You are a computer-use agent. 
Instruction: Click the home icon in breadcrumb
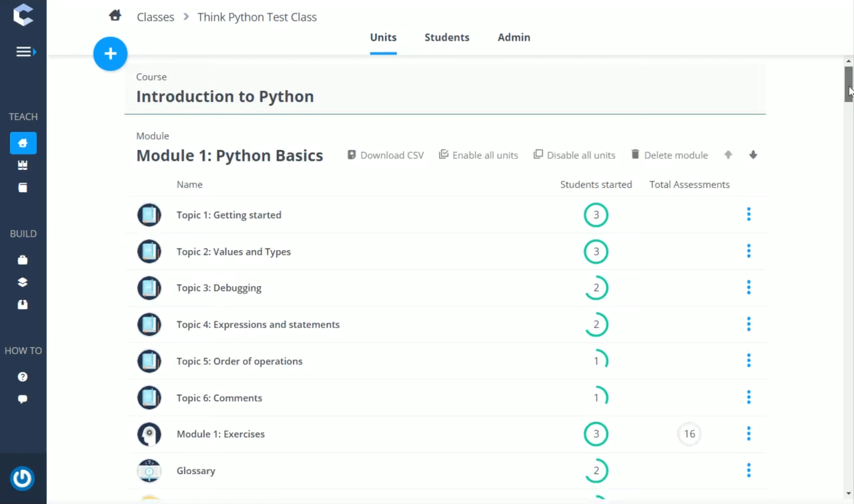click(x=115, y=16)
